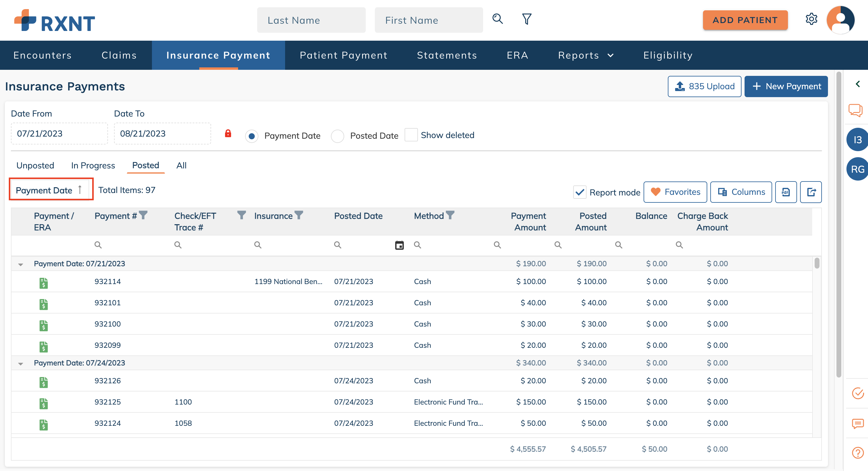Viewport: 868px width, 471px height.
Task: Toggle the Payment Date grouping sort arrow
Action: point(80,190)
